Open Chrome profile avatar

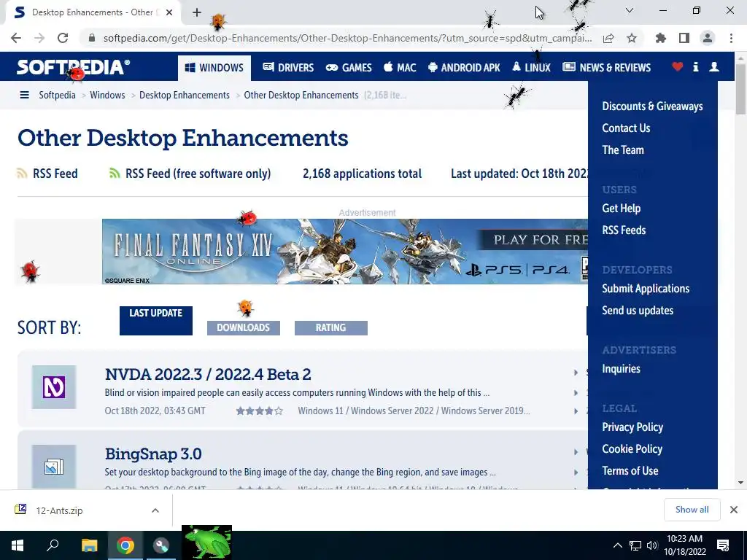708,38
